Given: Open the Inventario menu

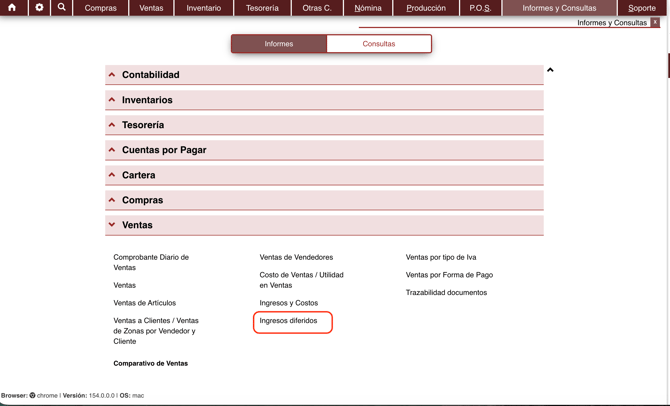Looking at the screenshot, I should coord(204,8).
